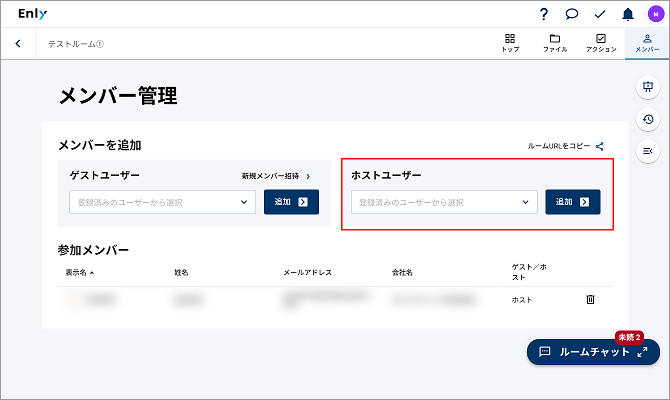Open the purple user avatar menu
The height and width of the screenshot is (400, 670).
(x=655, y=14)
